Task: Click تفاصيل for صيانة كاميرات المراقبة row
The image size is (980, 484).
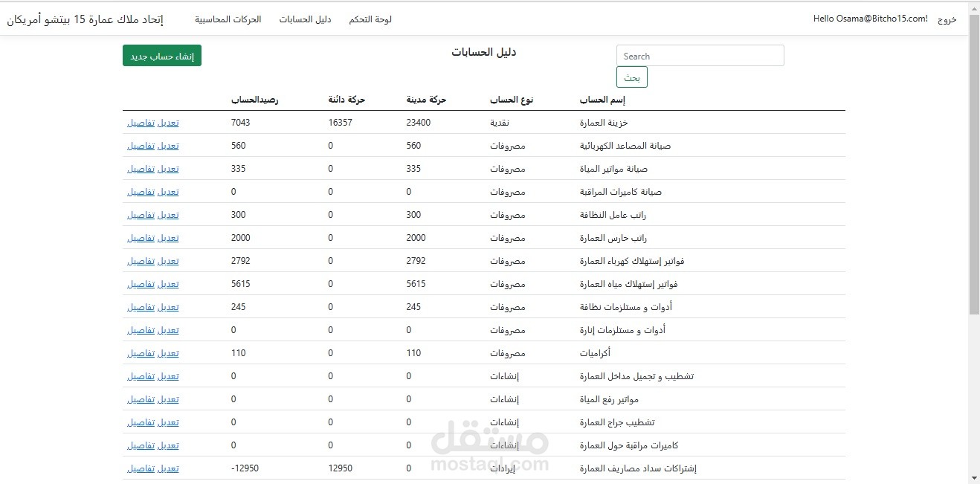Action: (141, 192)
